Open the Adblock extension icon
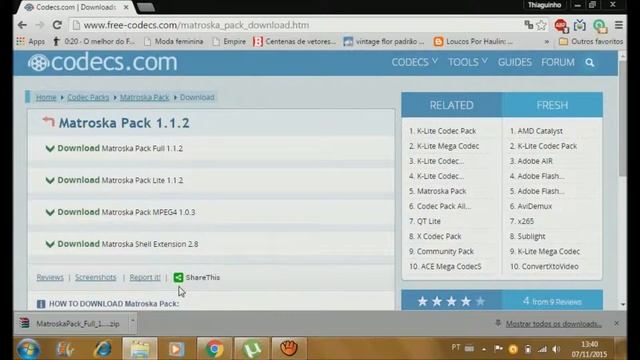Image resolution: width=640 pixels, height=360 pixels. pyautogui.click(x=561, y=25)
